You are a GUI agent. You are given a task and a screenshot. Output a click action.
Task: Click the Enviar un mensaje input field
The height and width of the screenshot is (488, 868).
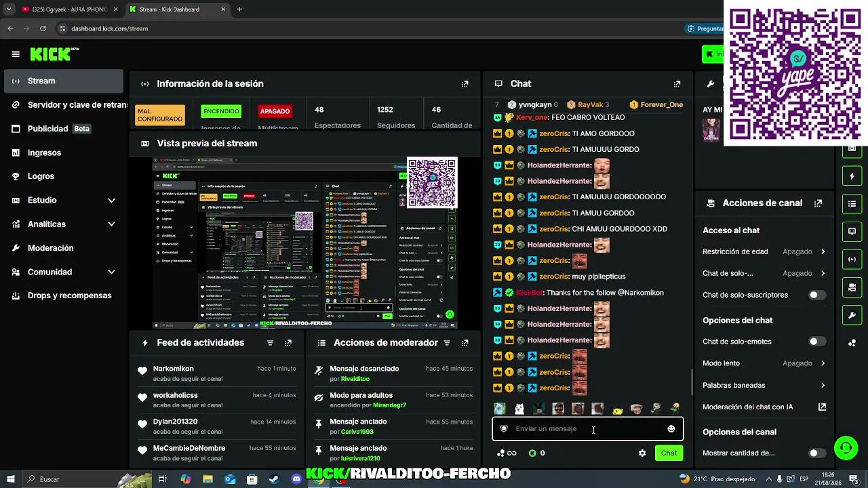point(587,428)
